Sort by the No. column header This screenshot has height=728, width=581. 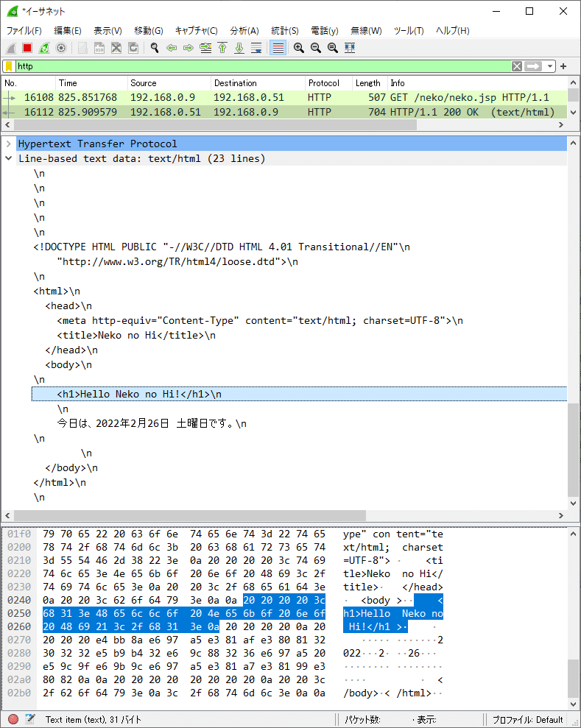pyautogui.click(x=29, y=83)
